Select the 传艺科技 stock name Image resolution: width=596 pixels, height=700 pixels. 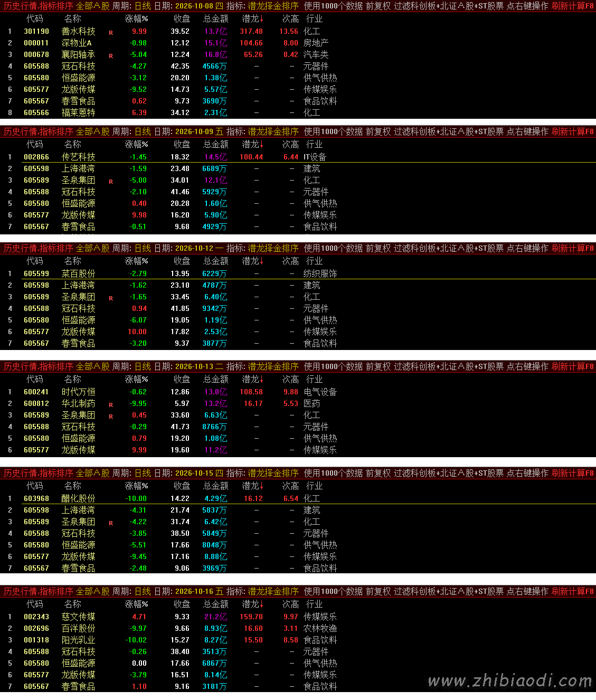coord(79,157)
